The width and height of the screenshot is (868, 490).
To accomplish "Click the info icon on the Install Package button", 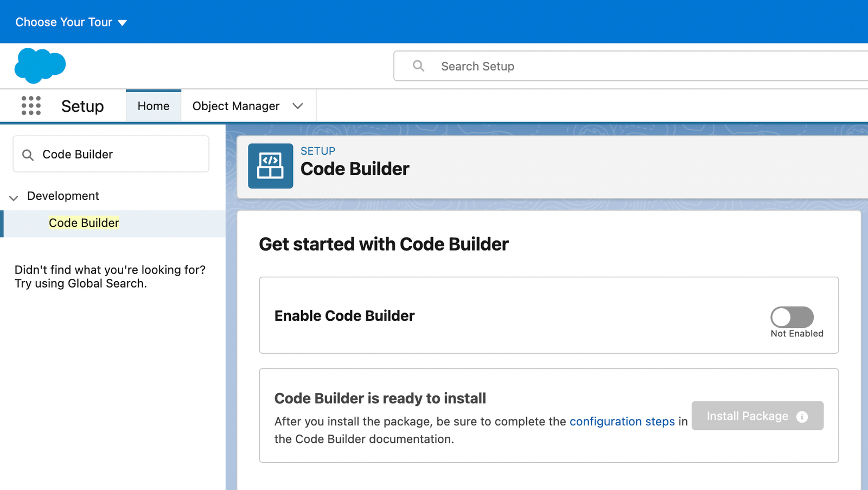I will click(x=802, y=416).
